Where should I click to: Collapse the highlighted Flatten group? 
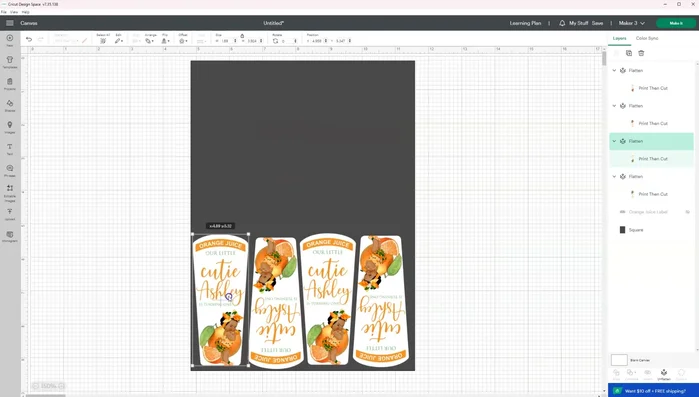point(614,141)
